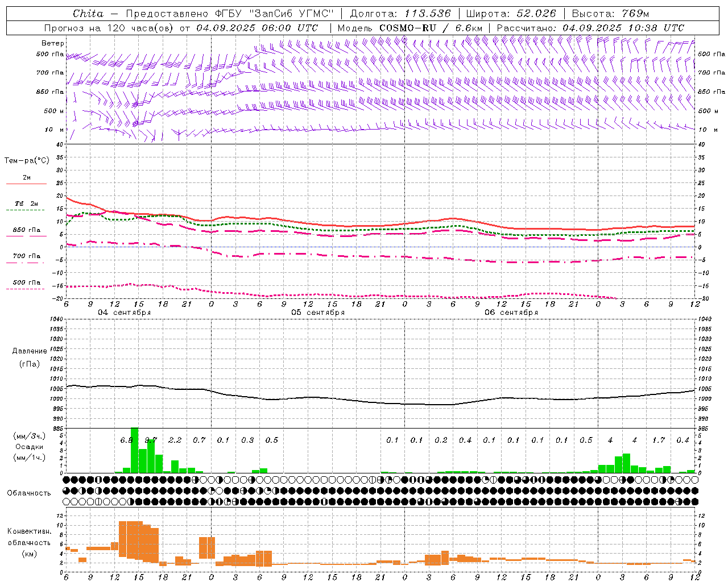The image size is (728, 582).
Task: Click the "05 сентября" date label
Action: pyautogui.click(x=318, y=313)
